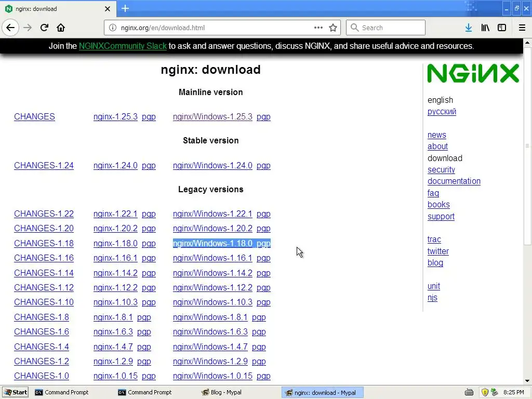Open CHANGES-1.4 link
The image size is (532, 399).
click(42, 347)
